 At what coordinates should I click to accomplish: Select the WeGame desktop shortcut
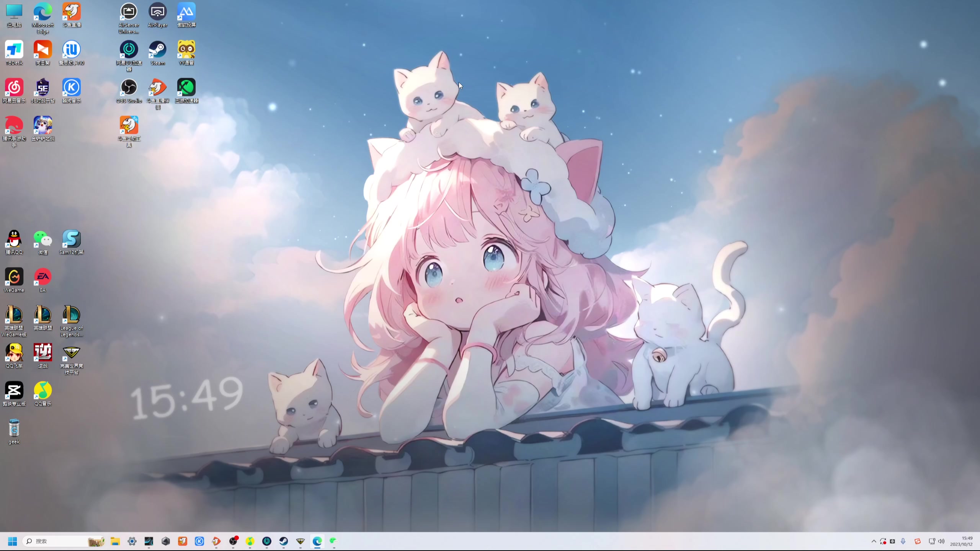(14, 280)
